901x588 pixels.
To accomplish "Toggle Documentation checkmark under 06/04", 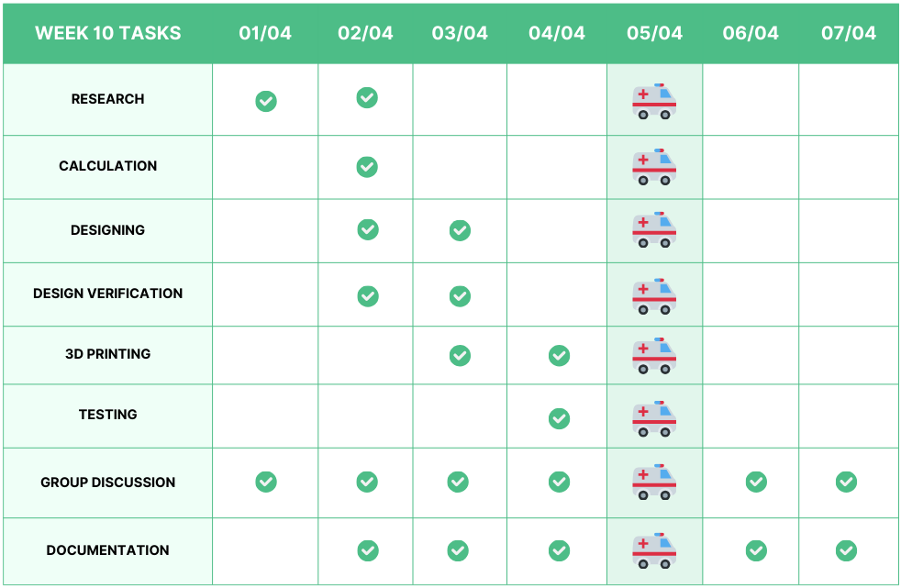I will pyautogui.click(x=756, y=550).
